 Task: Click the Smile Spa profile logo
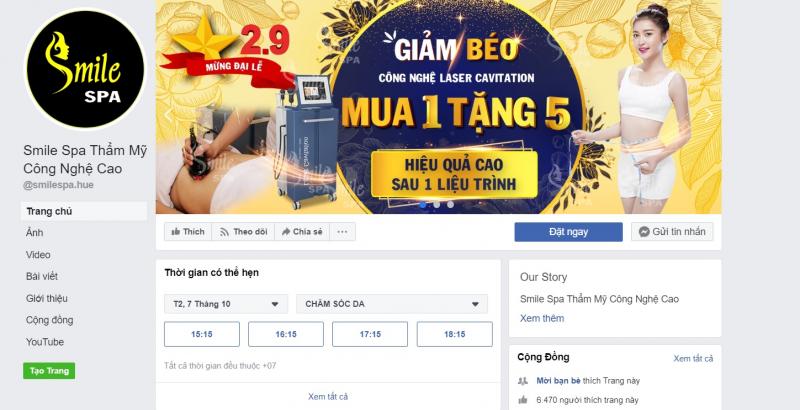coord(85,69)
